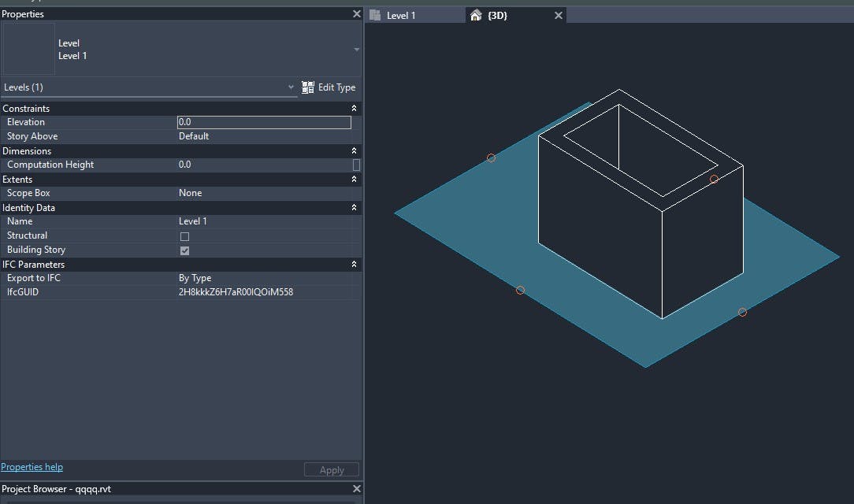Open the Levels (1) filter dropdown
The image size is (854, 504).
290,87
